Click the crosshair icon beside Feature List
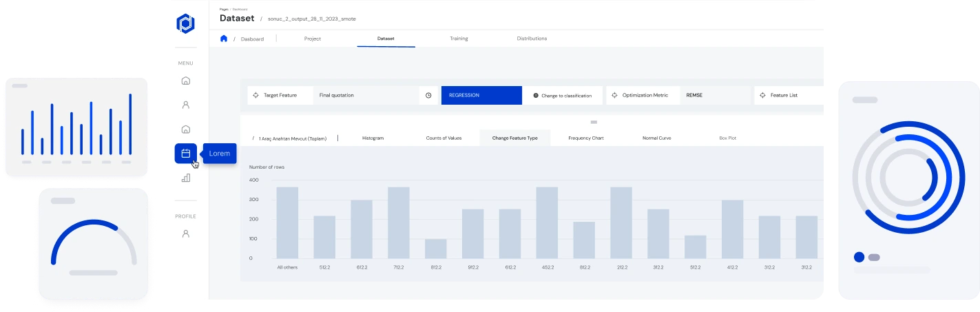The width and height of the screenshot is (980, 312). click(x=762, y=95)
